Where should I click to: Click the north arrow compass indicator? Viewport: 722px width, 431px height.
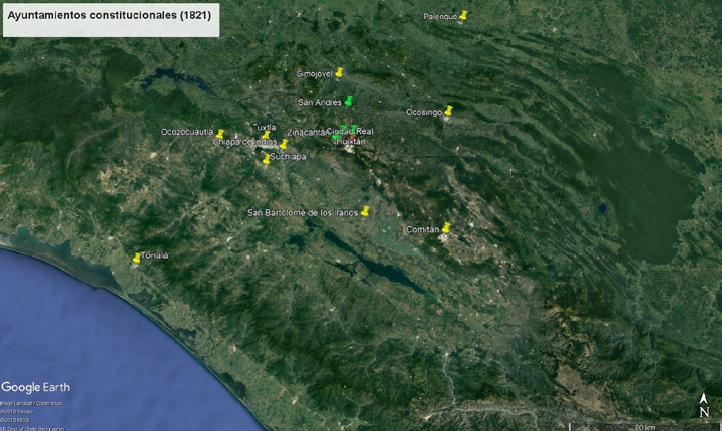click(704, 406)
